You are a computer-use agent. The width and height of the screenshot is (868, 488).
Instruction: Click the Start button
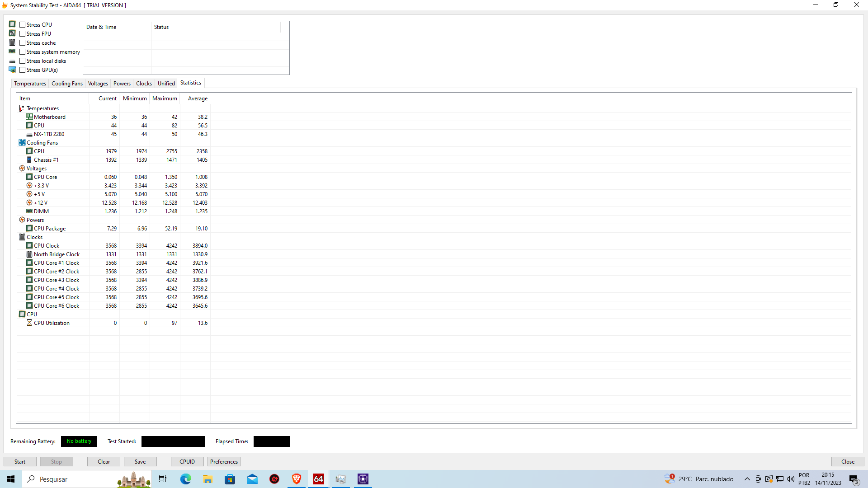(20, 461)
